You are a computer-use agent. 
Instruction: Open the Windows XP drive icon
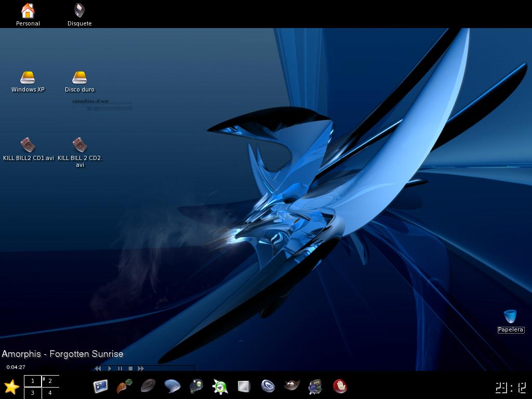(28, 78)
